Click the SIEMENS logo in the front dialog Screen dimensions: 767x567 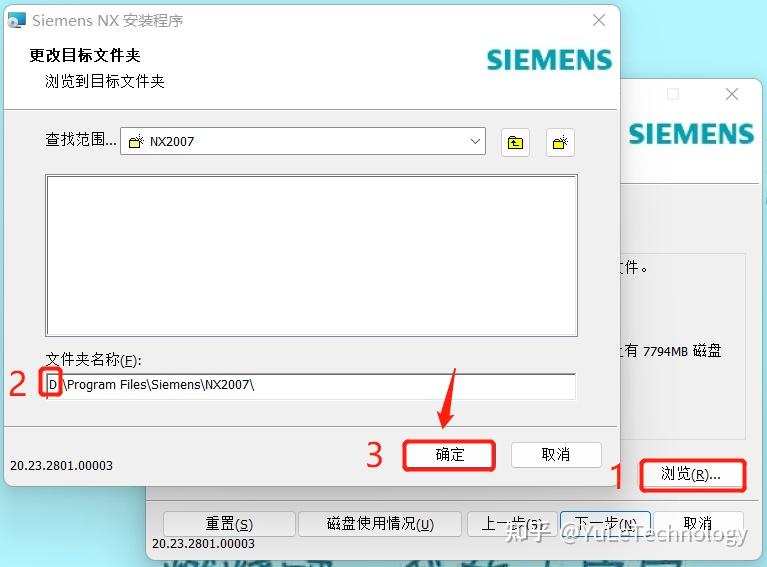(549, 60)
